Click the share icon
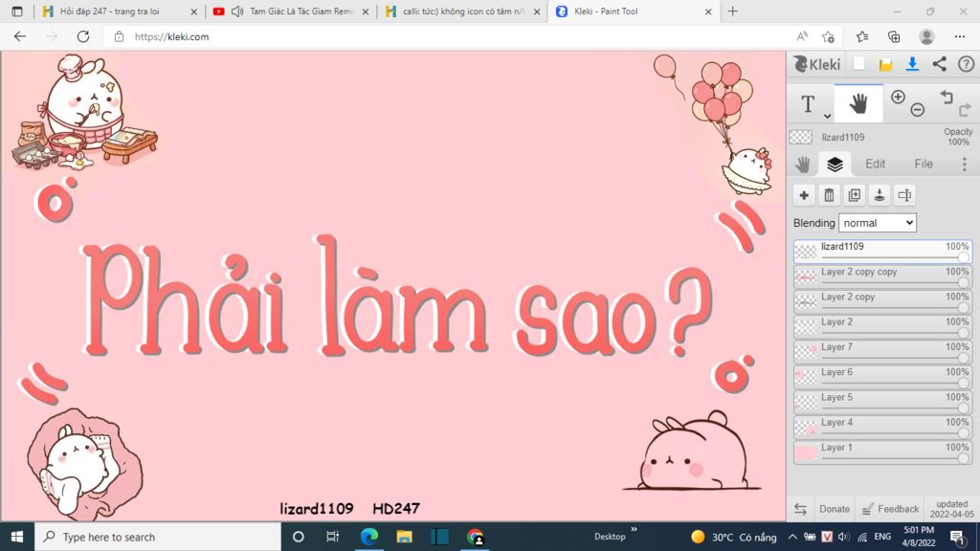The height and width of the screenshot is (551, 980). click(x=940, y=64)
